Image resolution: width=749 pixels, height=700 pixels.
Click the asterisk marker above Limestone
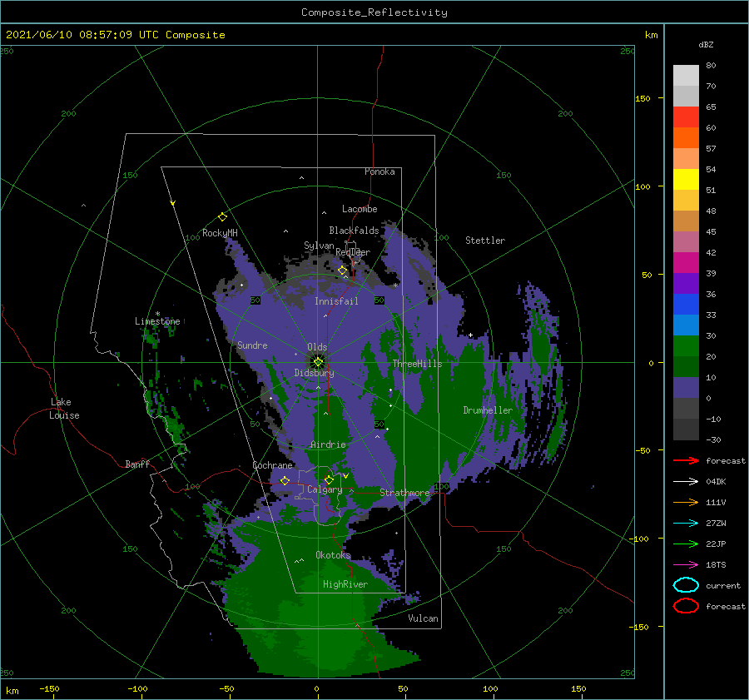[157, 314]
